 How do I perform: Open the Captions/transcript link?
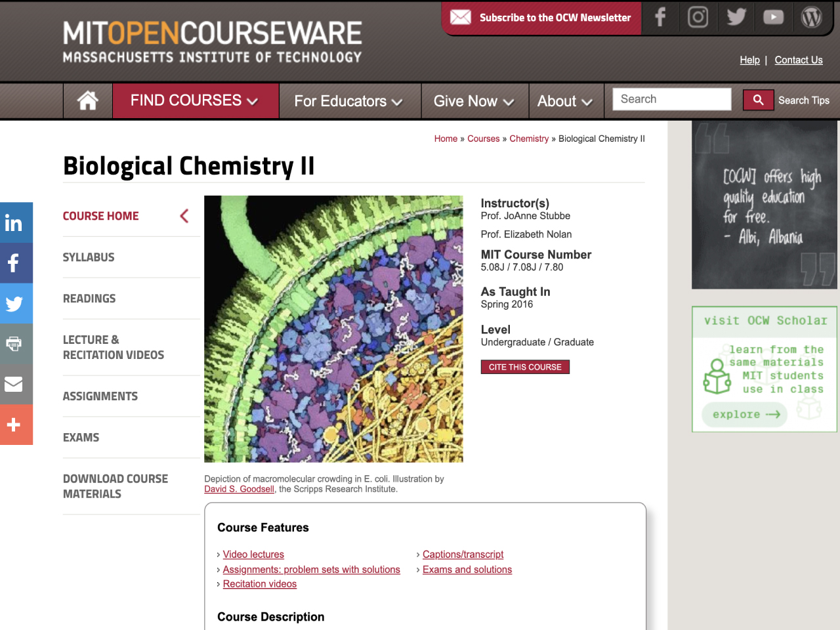pyautogui.click(x=463, y=555)
